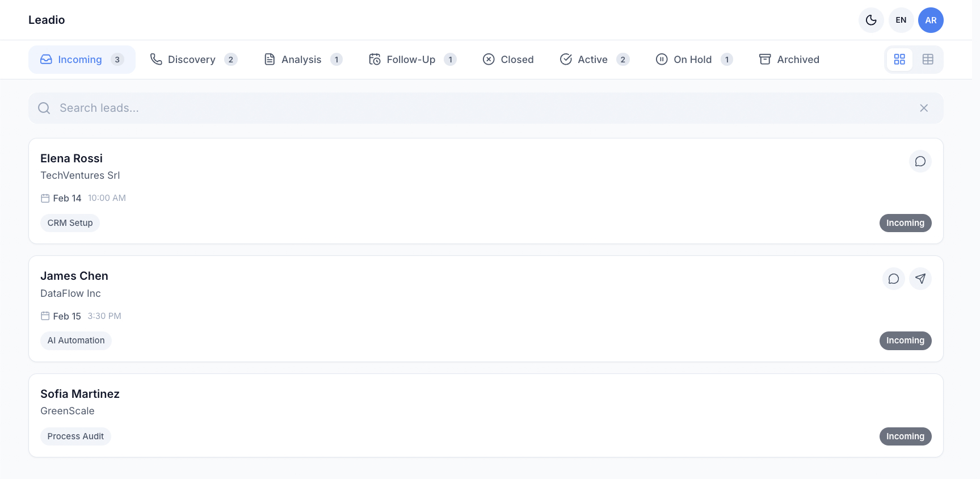The image size is (980, 479).
Task: Open James Chen lead name
Action: coord(74,276)
